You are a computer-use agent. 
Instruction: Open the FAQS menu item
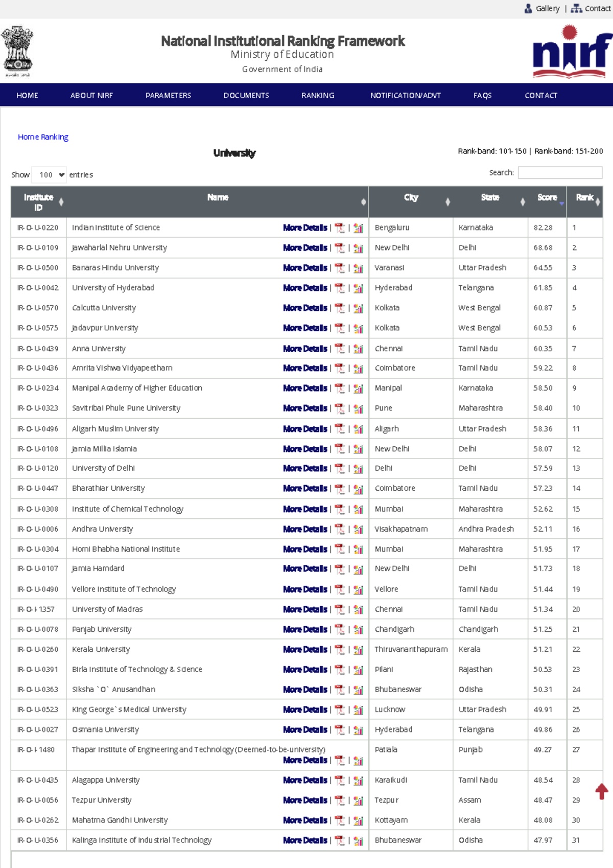(x=482, y=96)
